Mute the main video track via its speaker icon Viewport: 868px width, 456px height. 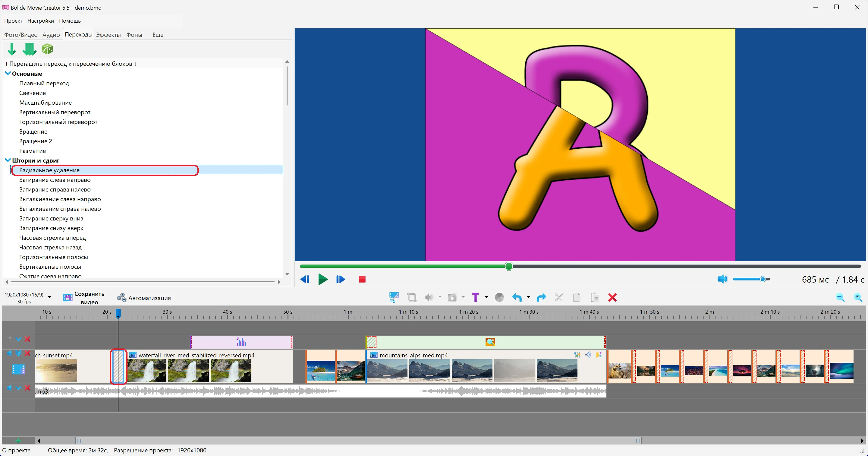[x=9, y=353]
